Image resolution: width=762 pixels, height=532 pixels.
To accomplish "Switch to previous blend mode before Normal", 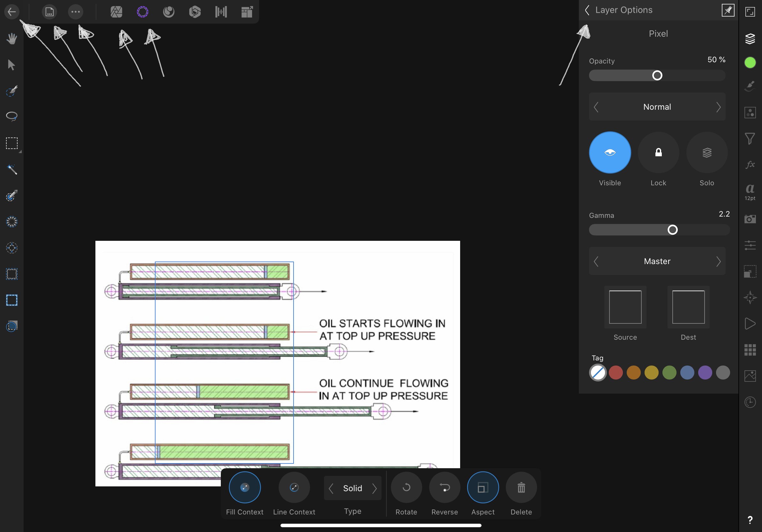I will pos(596,107).
